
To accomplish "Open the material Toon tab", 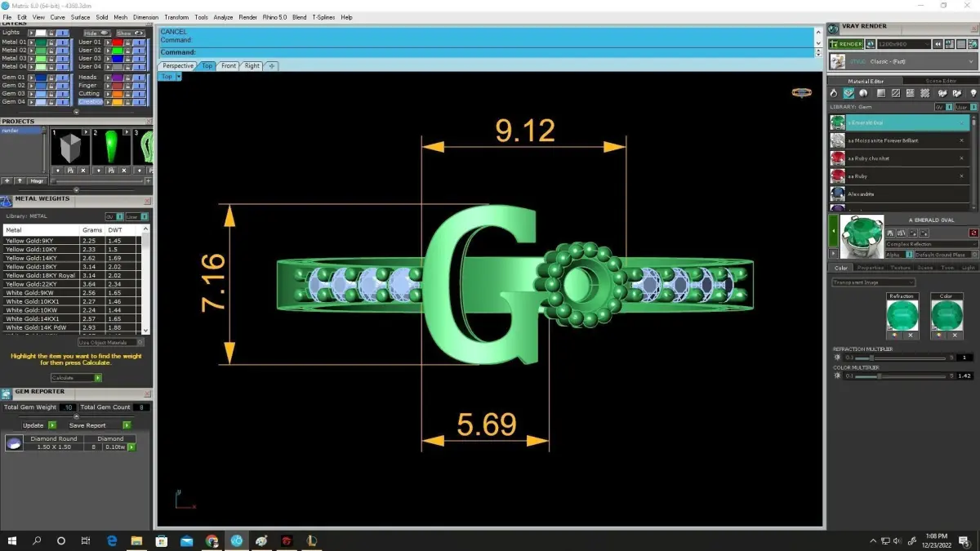I will 947,268.
